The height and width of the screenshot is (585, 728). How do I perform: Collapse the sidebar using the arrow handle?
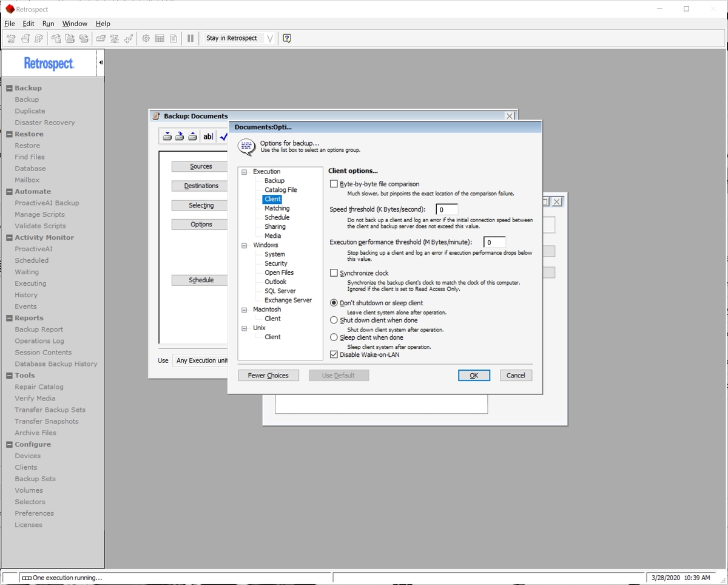click(x=101, y=63)
